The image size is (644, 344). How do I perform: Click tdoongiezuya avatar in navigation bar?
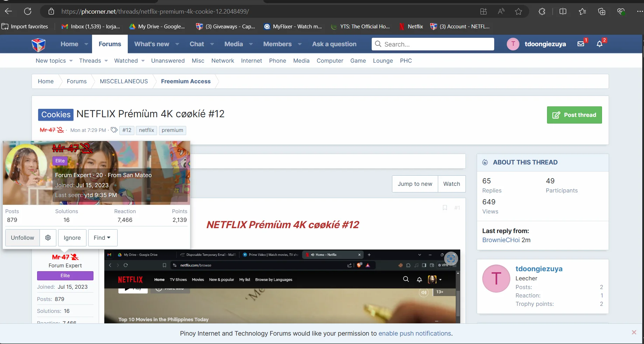[x=513, y=44]
